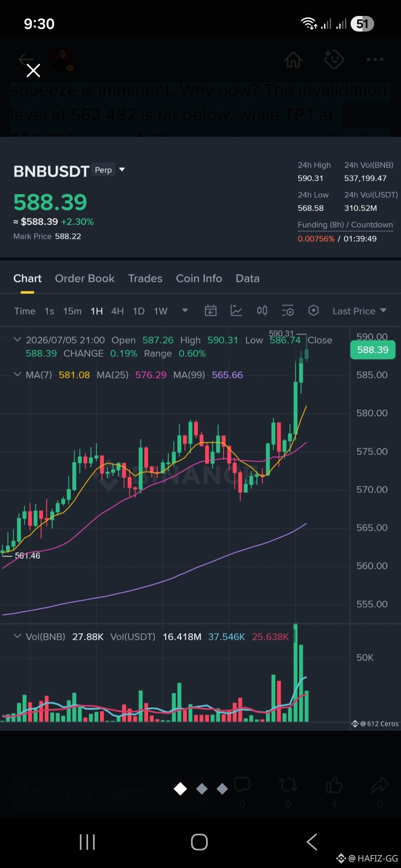Open the candlestick chart style icon
The height and width of the screenshot is (868, 401).
(x=262, y=310)
